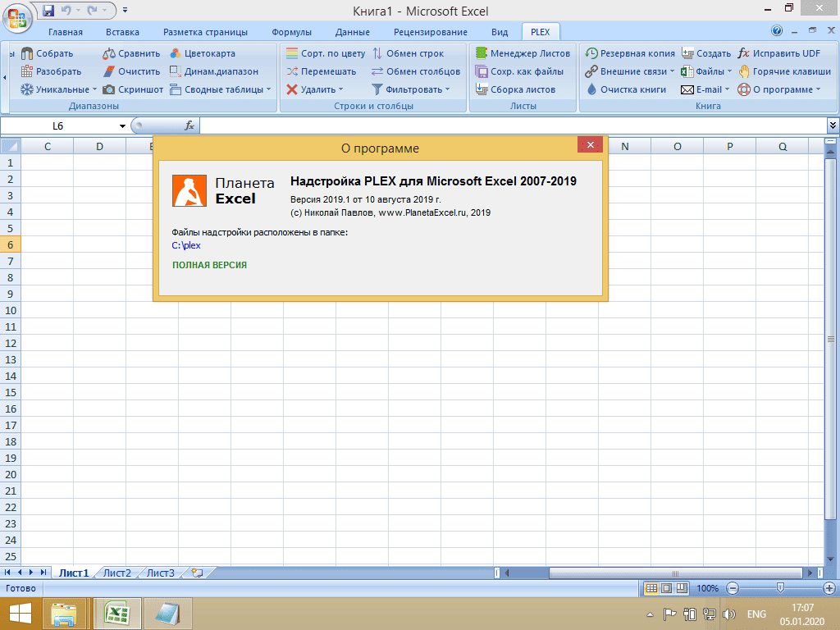The width and height of the screenshot is (840, 630).
Task: Expand the Сводные таблицы dropdown
Action: tap(269, 89)
